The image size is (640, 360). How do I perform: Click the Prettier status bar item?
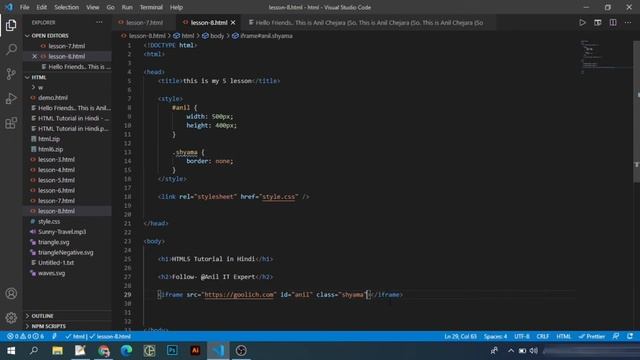point(592,336)
